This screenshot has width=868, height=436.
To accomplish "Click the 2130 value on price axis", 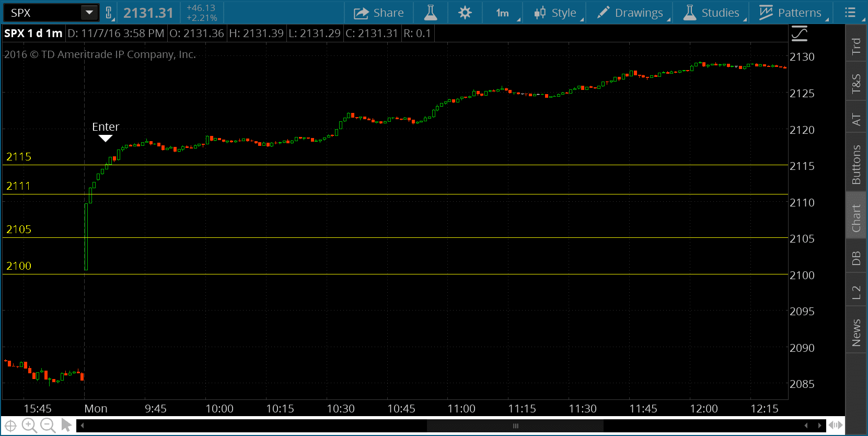I will pos(802,56).
